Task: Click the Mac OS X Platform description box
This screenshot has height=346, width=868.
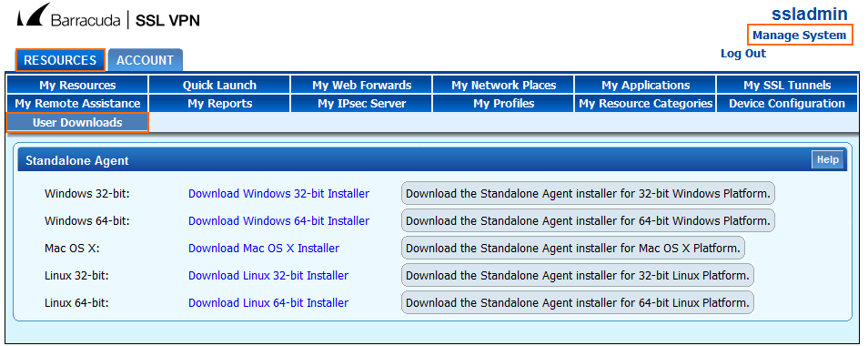Action: pyautogui.click(x=573, y=248)
